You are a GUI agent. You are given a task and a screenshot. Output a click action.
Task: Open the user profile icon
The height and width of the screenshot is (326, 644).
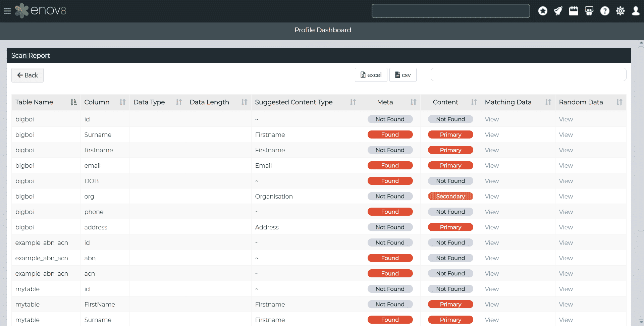pos(636,11)
